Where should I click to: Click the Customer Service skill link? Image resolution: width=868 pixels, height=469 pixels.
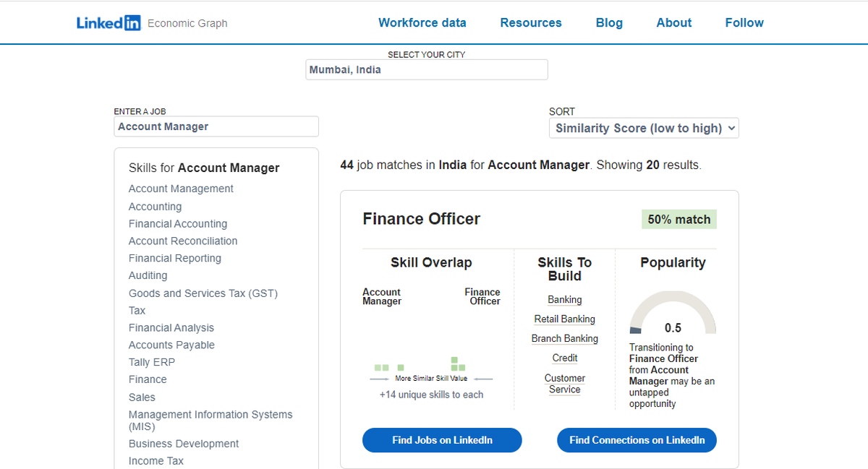click(x=564, y=384)
